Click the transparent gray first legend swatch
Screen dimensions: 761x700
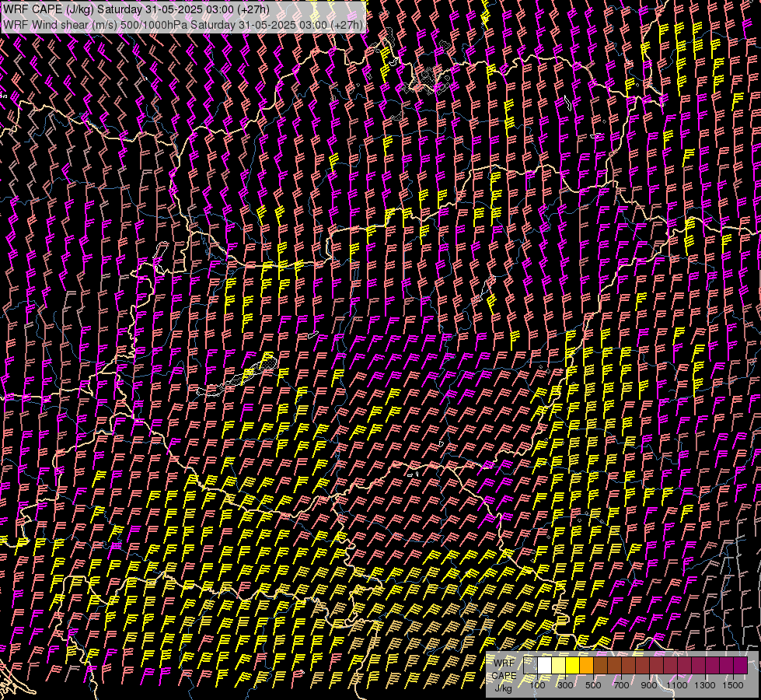click(530, 666)
